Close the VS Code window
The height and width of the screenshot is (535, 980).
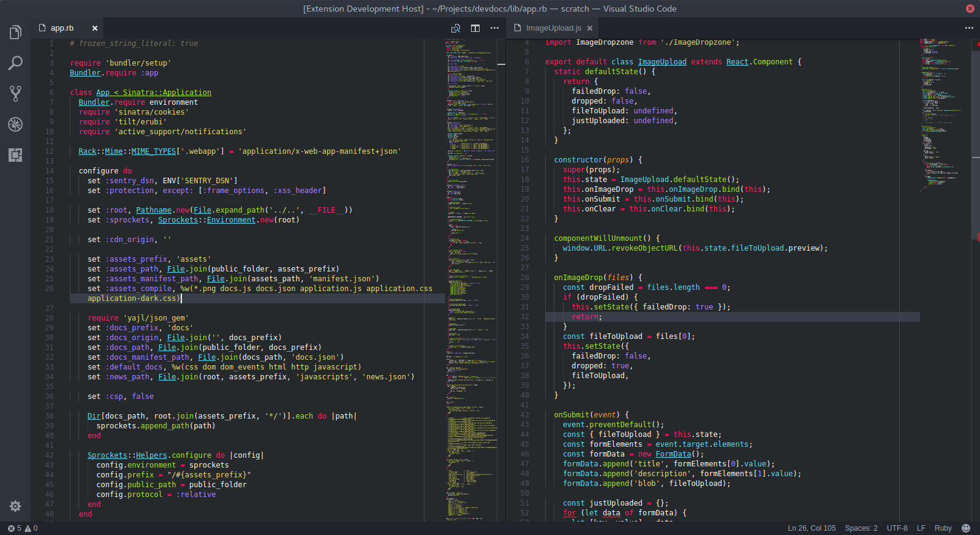click(x=970, y=9)
